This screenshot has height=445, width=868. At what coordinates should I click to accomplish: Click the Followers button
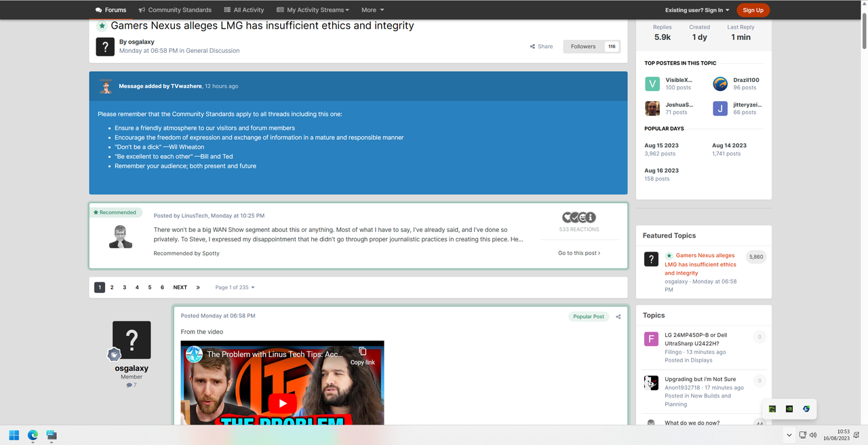(583, 47)
